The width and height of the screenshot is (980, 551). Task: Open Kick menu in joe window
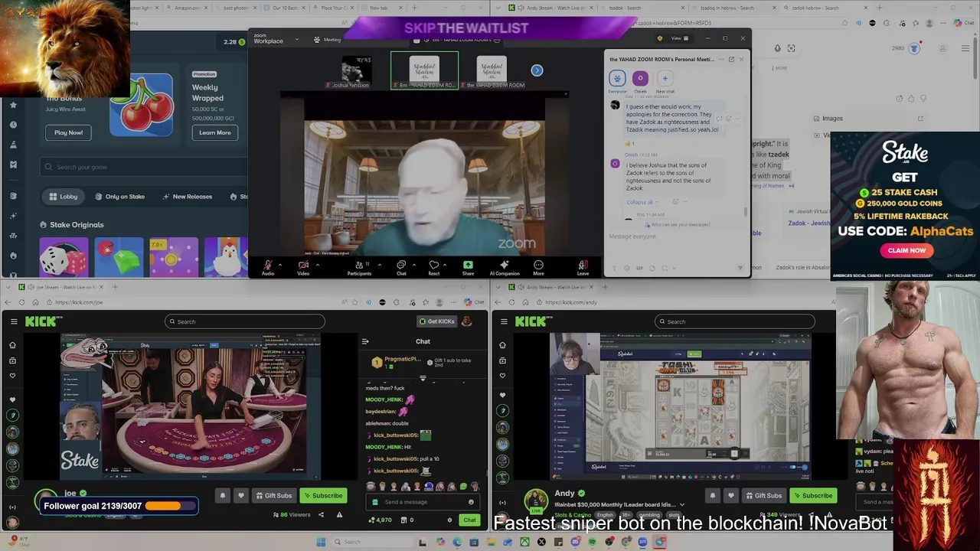tap(14, 321)
